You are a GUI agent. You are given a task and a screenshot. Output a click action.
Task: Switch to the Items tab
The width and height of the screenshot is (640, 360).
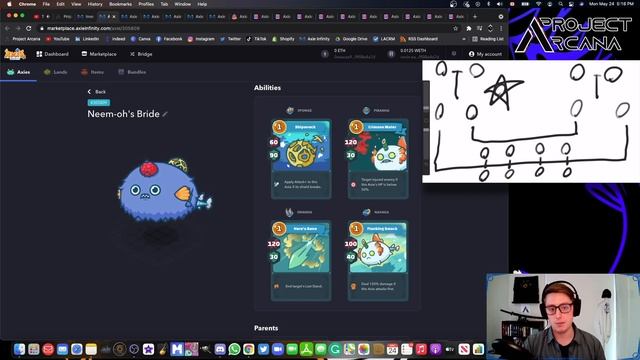click(x=92, y=72)
